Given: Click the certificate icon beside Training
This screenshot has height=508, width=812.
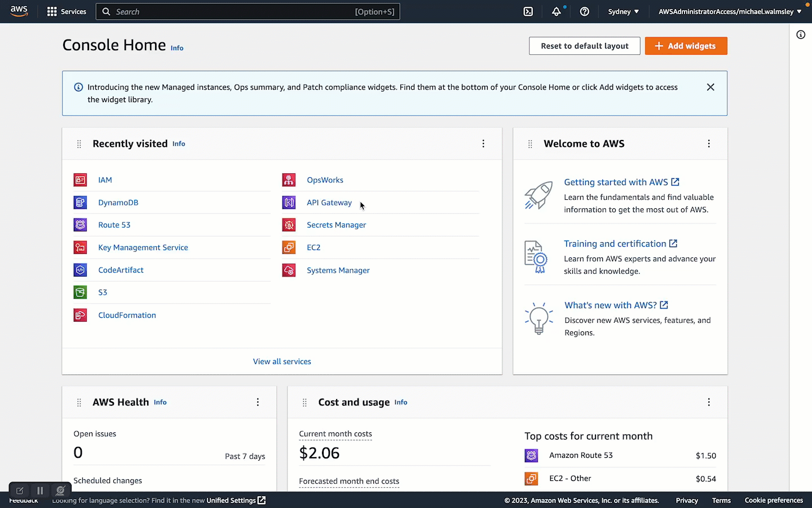Looking at the screenshot, I should tap(536, 257).
